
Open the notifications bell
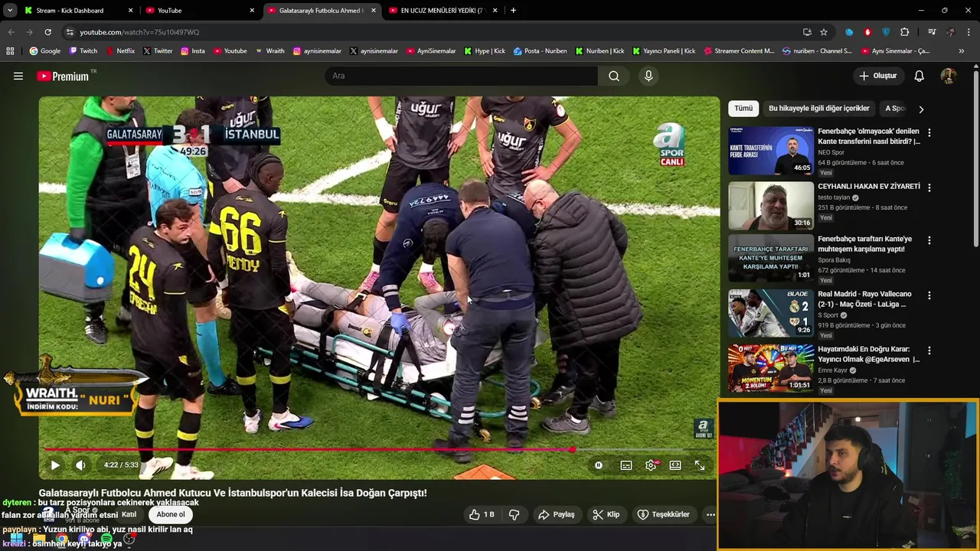[919, 76]
